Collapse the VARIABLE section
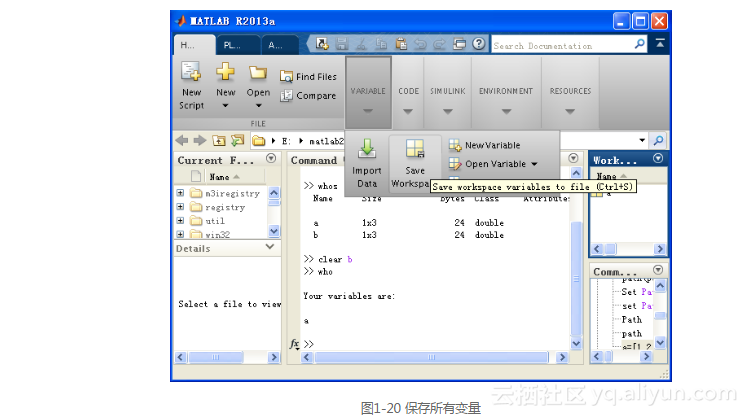The width and height of the screenshot is (748, 417). pos(368,111)
